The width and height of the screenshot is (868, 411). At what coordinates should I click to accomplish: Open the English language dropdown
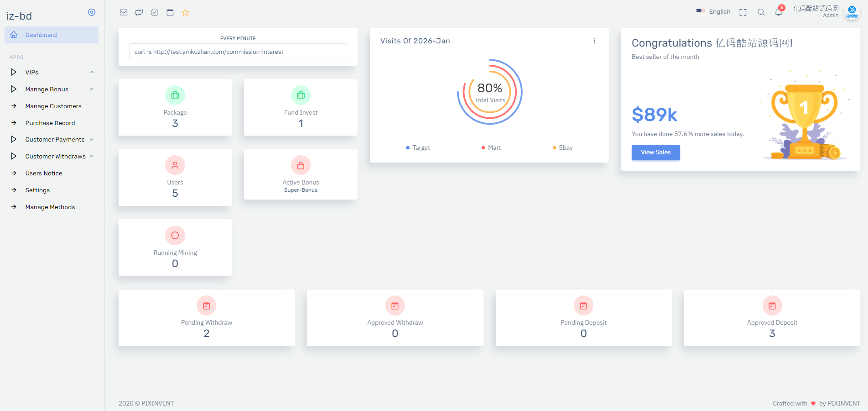(713, 12)
